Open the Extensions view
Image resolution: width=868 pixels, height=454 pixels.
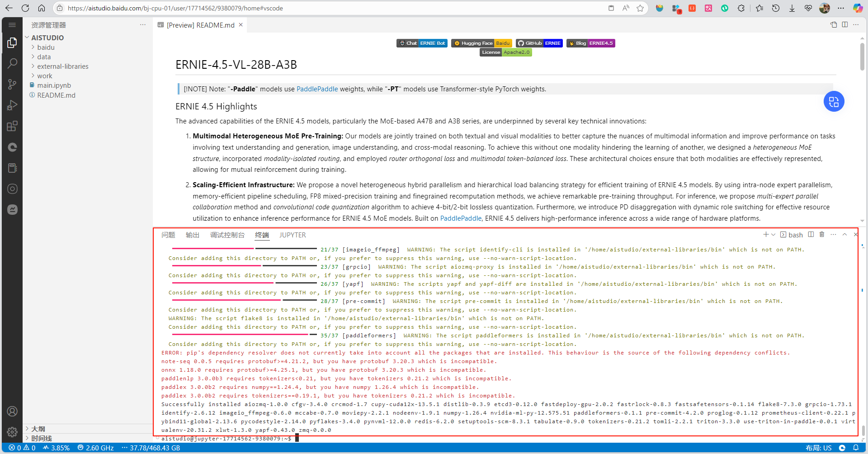[12, 126]
